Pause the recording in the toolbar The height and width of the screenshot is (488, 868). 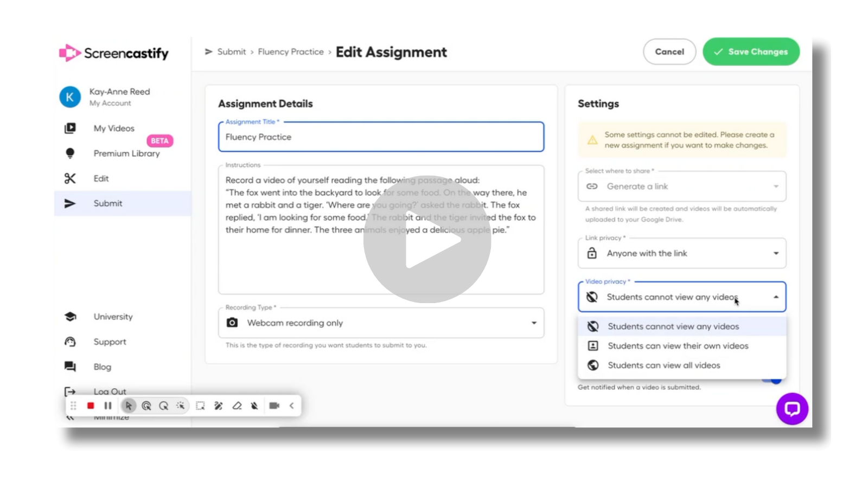tap(108, 406)
